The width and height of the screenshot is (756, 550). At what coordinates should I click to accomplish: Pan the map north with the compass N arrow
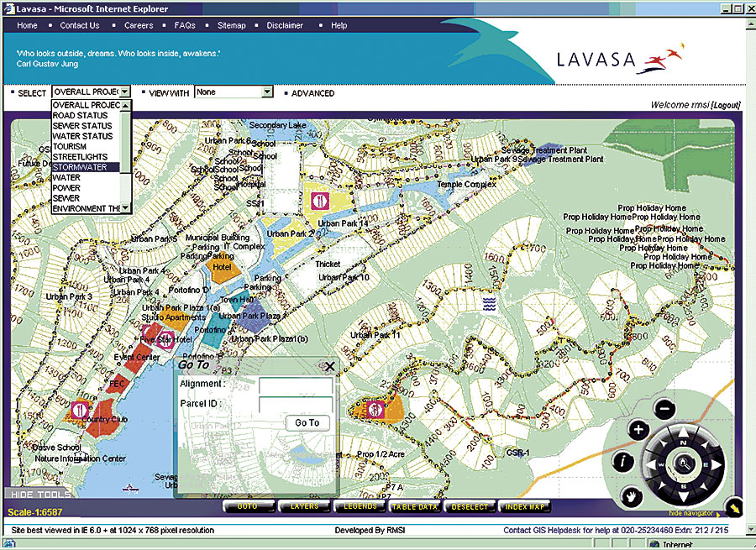point(683,432)
